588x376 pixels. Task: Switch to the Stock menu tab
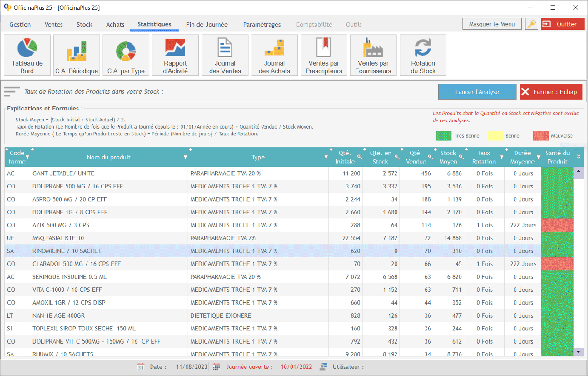pos(84,25)
